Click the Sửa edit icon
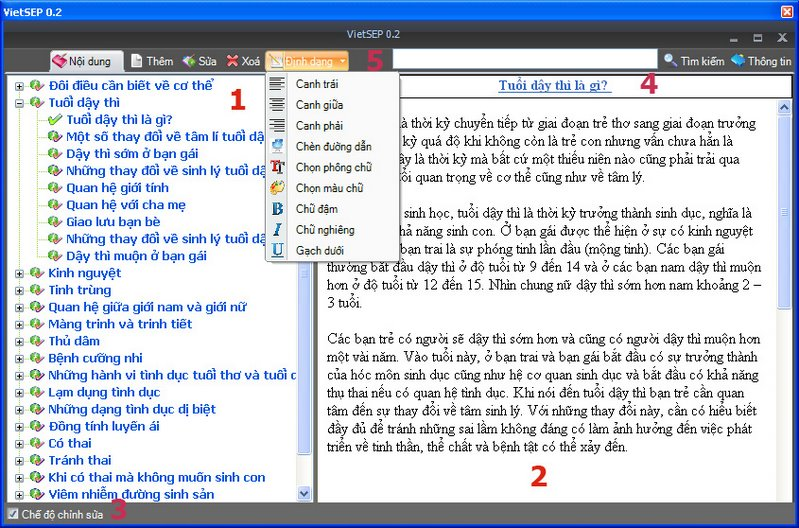The height and width of the screenshot is (528, 799). 189,61
